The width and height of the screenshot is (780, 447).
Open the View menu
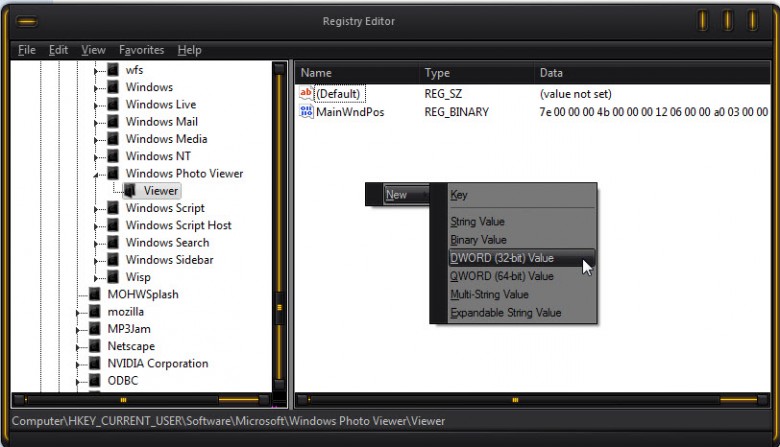pyautogui.click(x=94, y=50)
